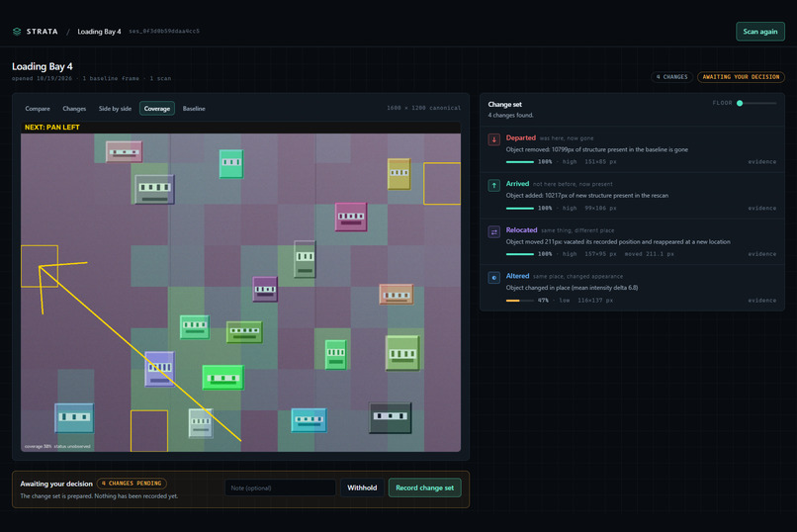
Task: Click Record change set button
Action: click(x=424, y=488)
